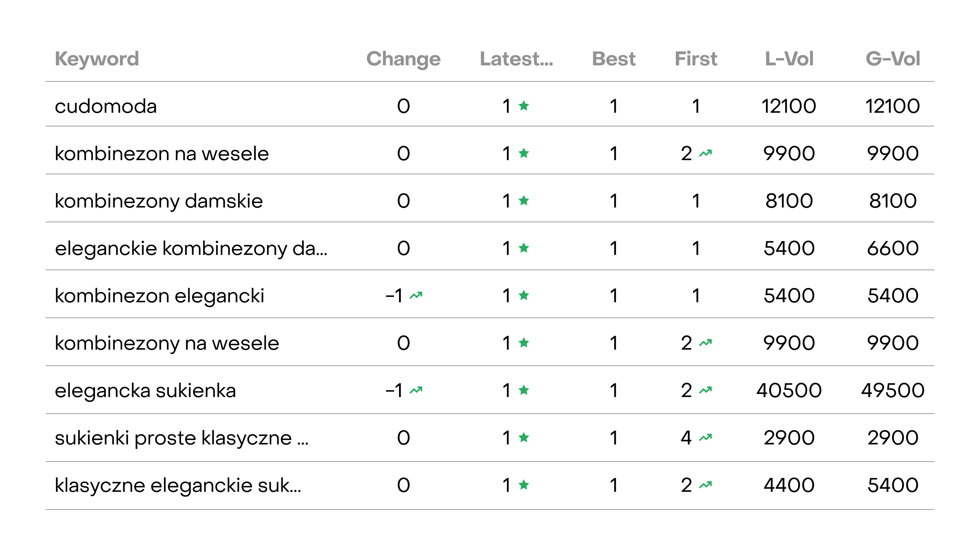Click trend arrow in elegancka sukienka Change cell
This screenshot has height=543, width=980.
pyautogui.click(x=416, y=390)
